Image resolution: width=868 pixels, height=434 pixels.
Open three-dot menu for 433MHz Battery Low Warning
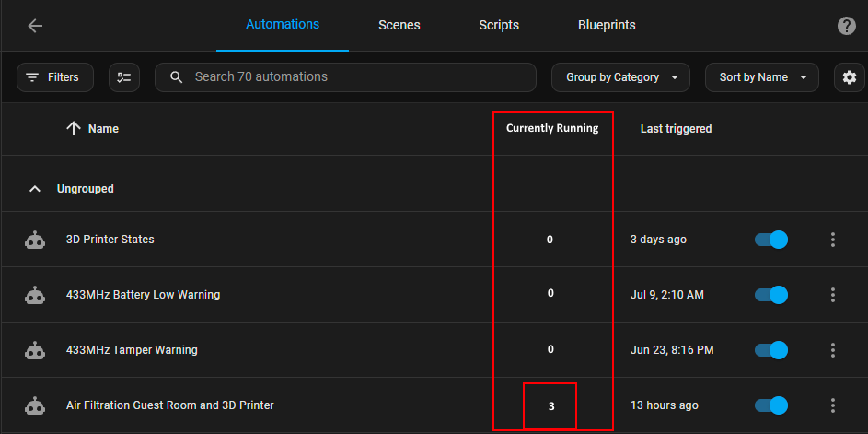point(833,295)
